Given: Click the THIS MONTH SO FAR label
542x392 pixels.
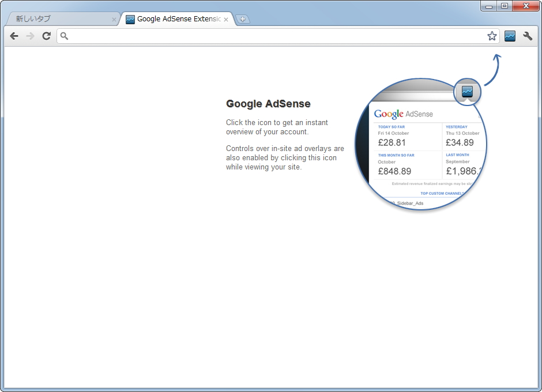Looking at the screenshot, I should pyautogui.click(x=396, y=155).
